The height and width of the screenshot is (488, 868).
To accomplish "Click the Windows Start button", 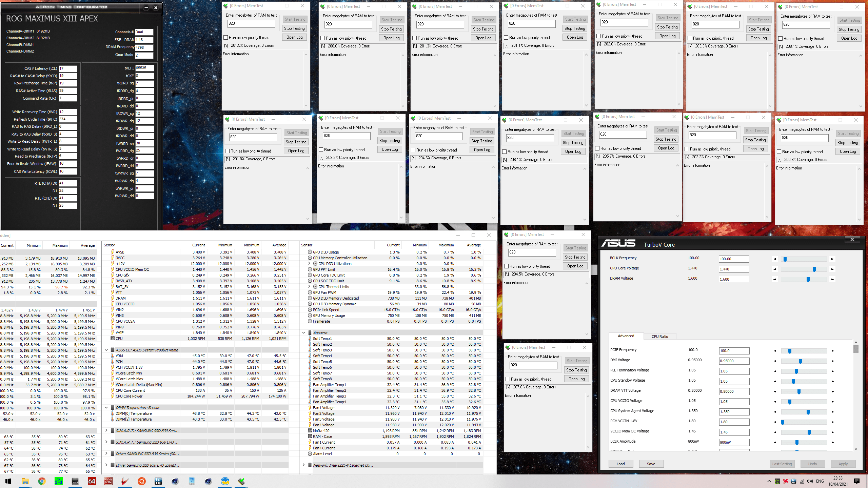I will [x=8, y=481].
